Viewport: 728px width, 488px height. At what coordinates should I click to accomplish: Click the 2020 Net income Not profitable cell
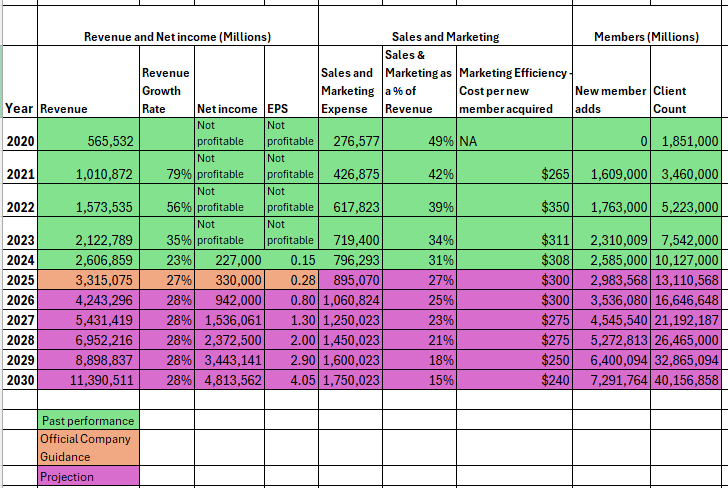(x=229, y=134)
